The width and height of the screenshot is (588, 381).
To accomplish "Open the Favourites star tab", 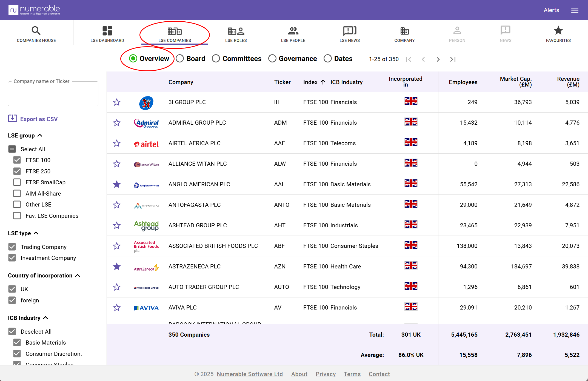I will click(558, 34).
